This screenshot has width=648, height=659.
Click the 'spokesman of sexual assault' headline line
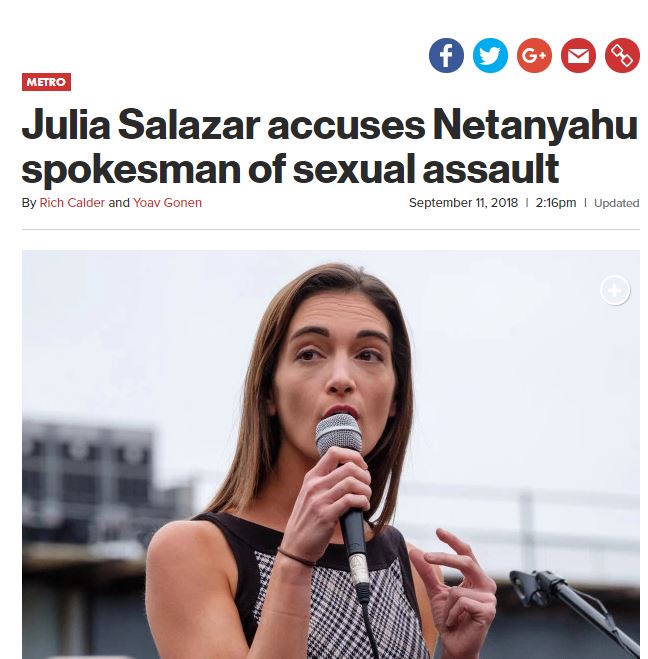[290, 169]
